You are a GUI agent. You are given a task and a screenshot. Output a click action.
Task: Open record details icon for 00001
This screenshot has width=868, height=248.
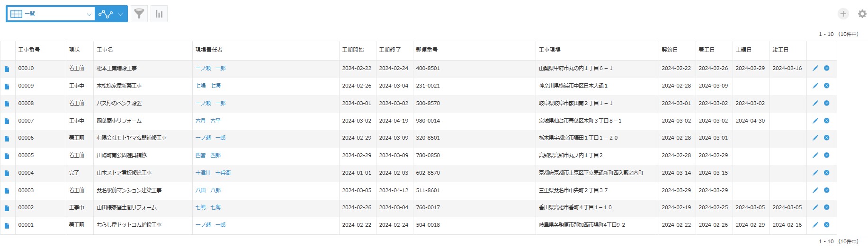pyautogui.click(x=7, y=225)
